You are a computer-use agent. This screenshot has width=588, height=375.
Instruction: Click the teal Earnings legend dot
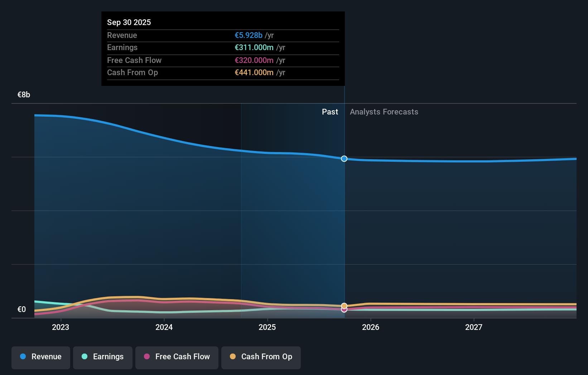[x=85, y=356]
